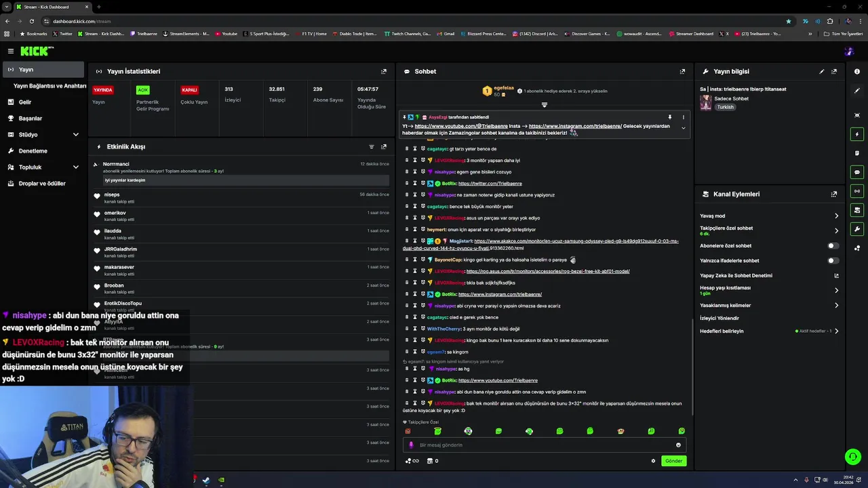This screenshot has width=868, height=488.
Task: Open the StreamElements bookmark
Action: tap(186, 34)
